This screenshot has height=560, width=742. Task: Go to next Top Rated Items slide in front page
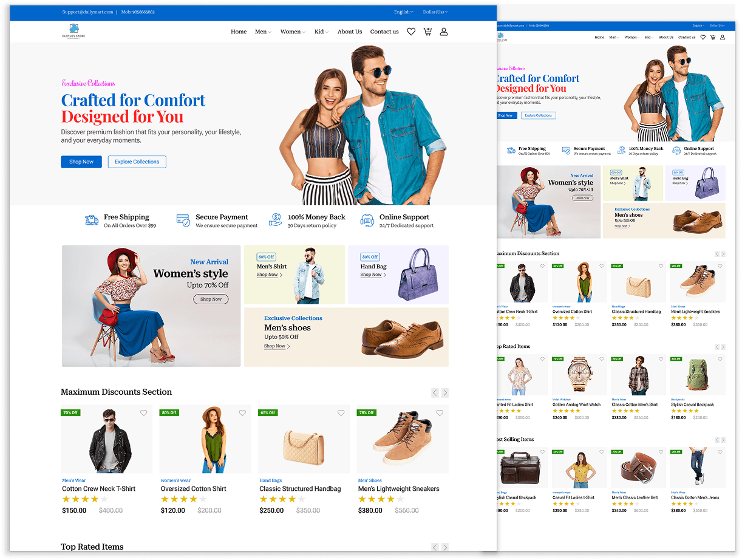point(445,547)
